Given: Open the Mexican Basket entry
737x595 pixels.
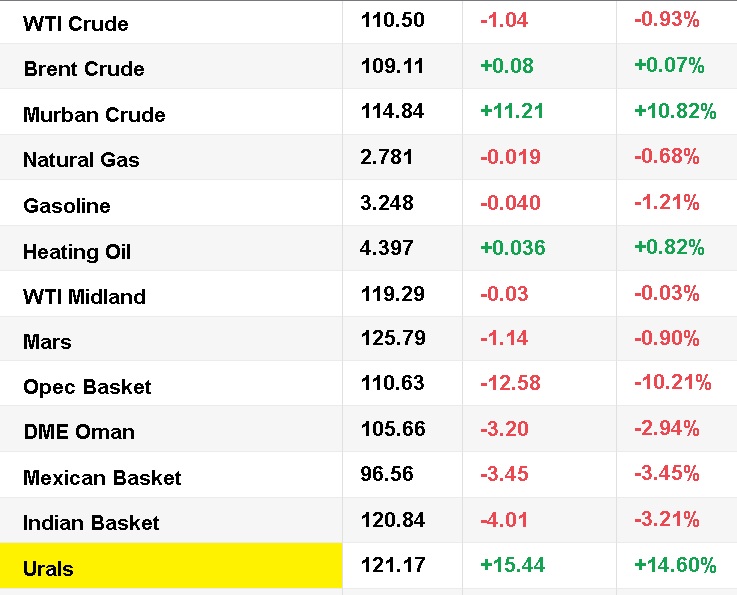Looking at the screenshot, I should [102, 478].
